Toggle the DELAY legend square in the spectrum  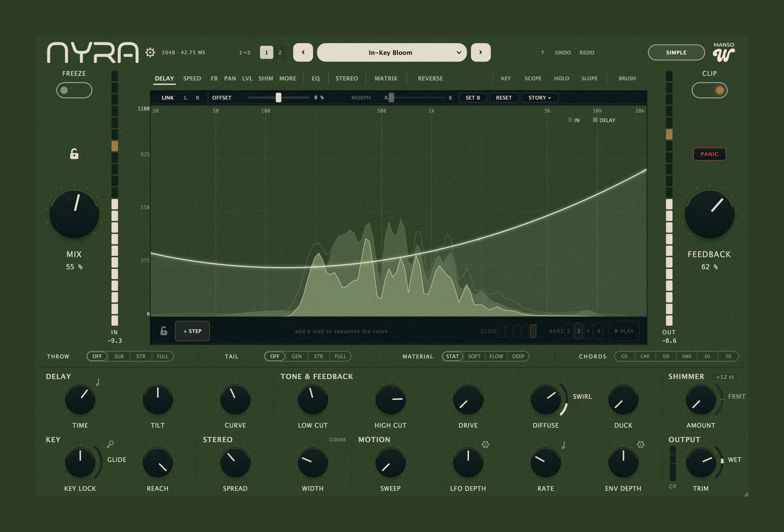tap(595, 120)
